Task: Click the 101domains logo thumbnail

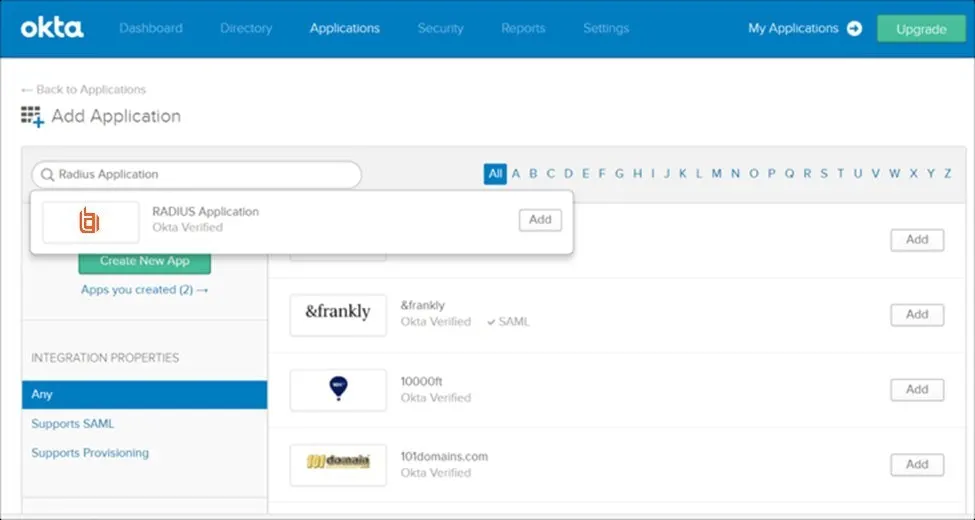Action: tap(338, 465)
